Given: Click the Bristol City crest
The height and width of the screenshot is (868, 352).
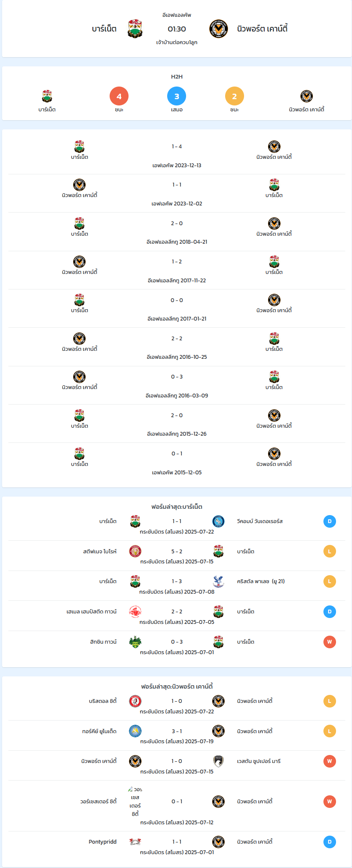Looking at the screenshot, I should point(135,701).
